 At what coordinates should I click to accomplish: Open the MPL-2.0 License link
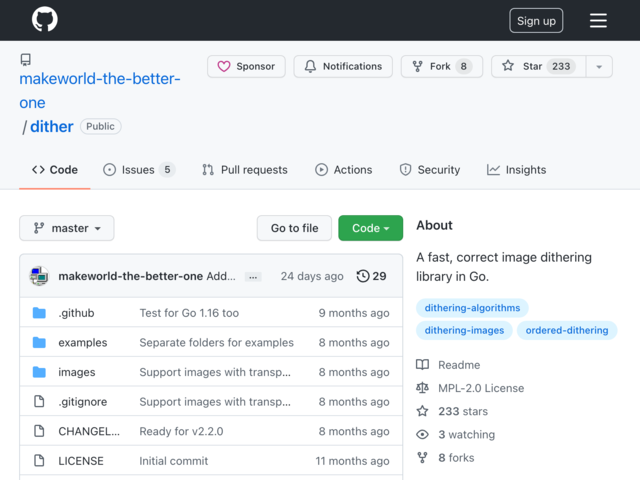coord(481,388)
